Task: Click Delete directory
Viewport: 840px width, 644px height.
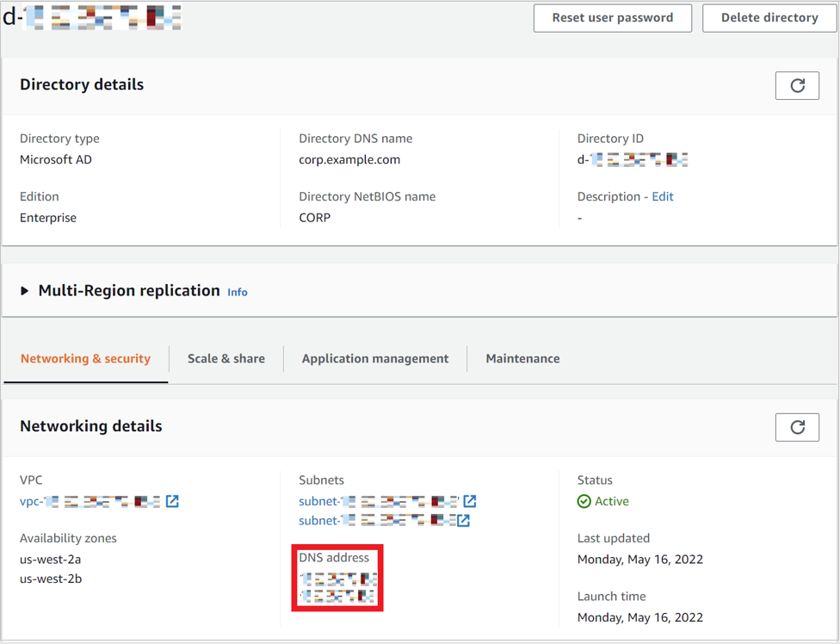Action: pyautogui.click(x=769, y=17)
